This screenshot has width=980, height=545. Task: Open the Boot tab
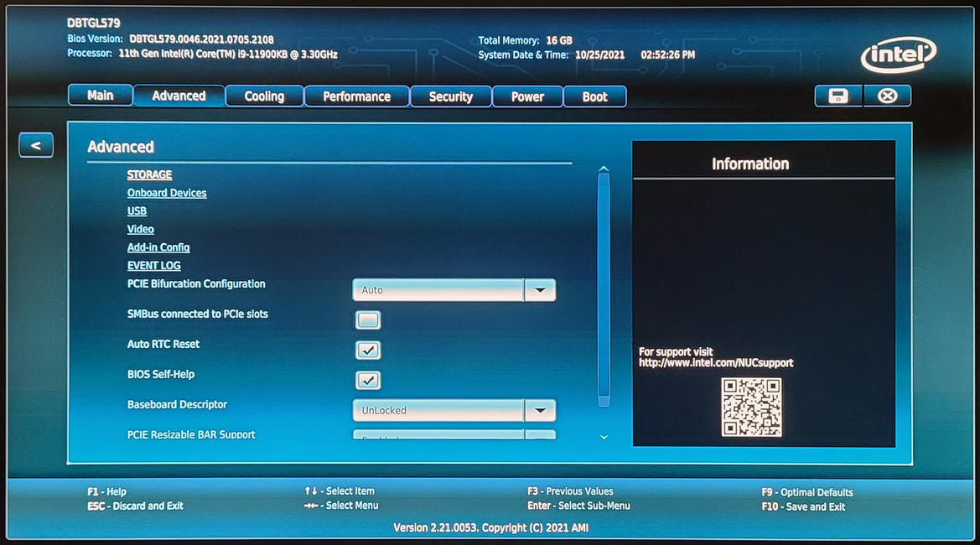(595, 96)
